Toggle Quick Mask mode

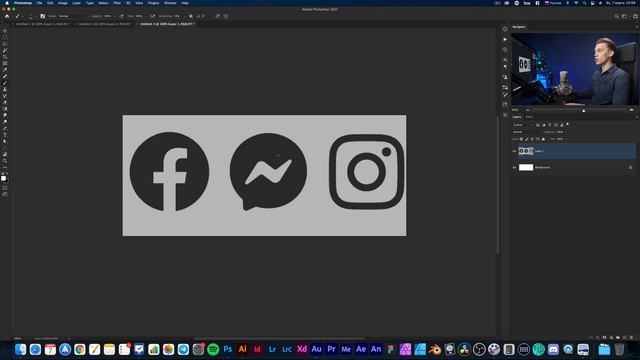(x=5, y=188)
